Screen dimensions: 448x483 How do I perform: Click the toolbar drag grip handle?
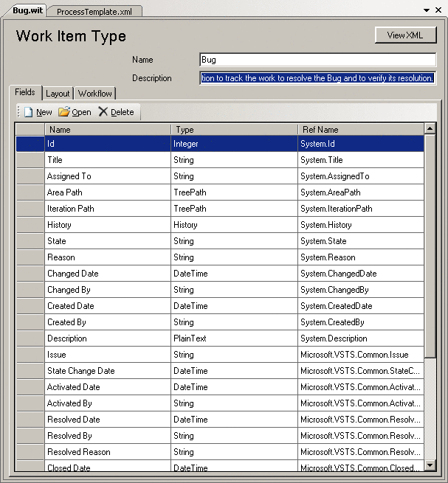(x=18, y=111)
